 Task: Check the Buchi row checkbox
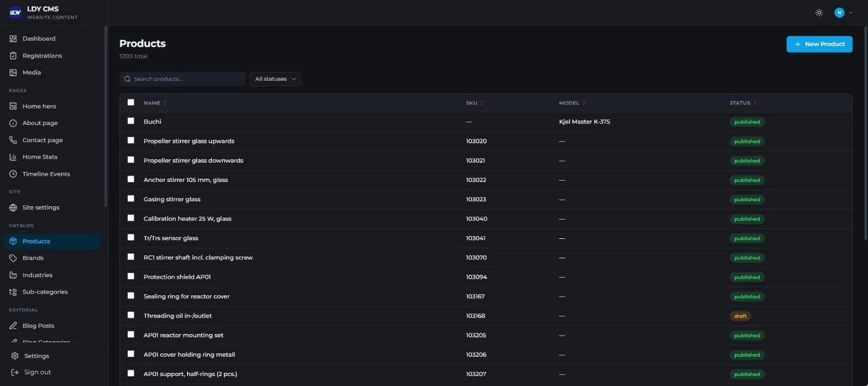pos(131,121)
